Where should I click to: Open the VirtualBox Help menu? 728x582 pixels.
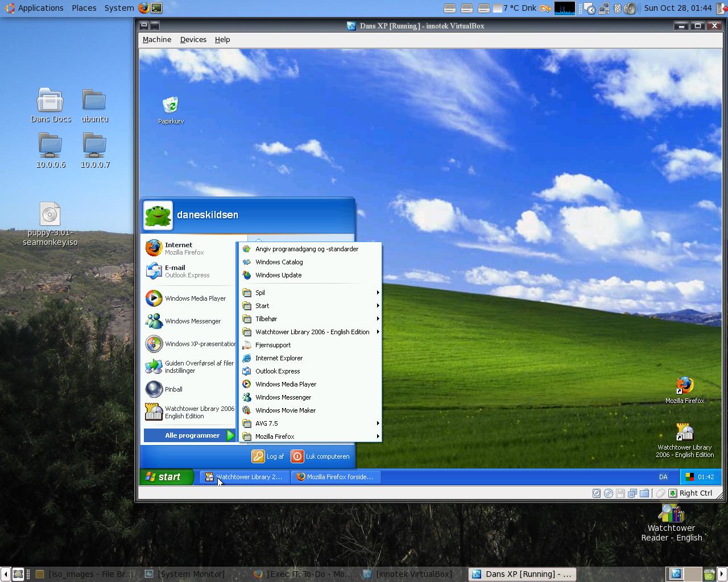(222, 40)
